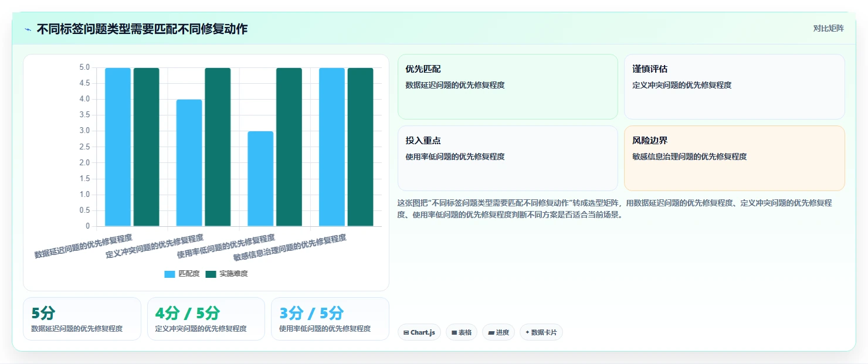Click the Chart.js tag chip
Viewport: 868px width, 364px height.
click(419, 332)
